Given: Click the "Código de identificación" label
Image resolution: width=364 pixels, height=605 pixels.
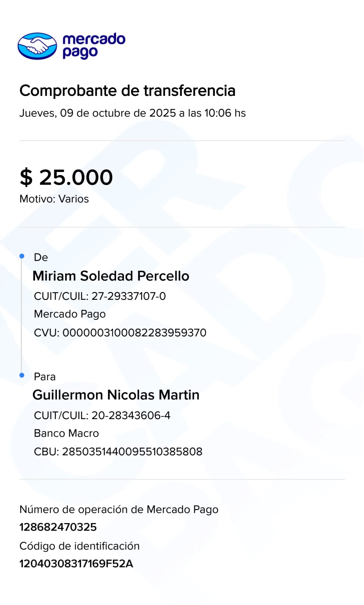Looking at the screenshot, I should pos(80,546).
